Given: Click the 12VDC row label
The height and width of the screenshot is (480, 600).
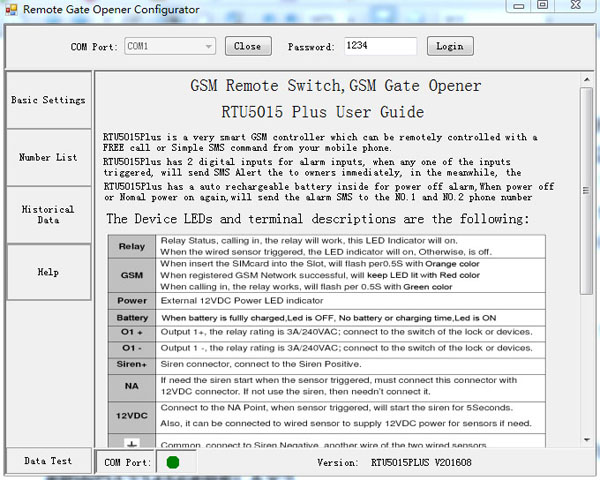Looking at the screenshot, I should click(x=132, y=416).
